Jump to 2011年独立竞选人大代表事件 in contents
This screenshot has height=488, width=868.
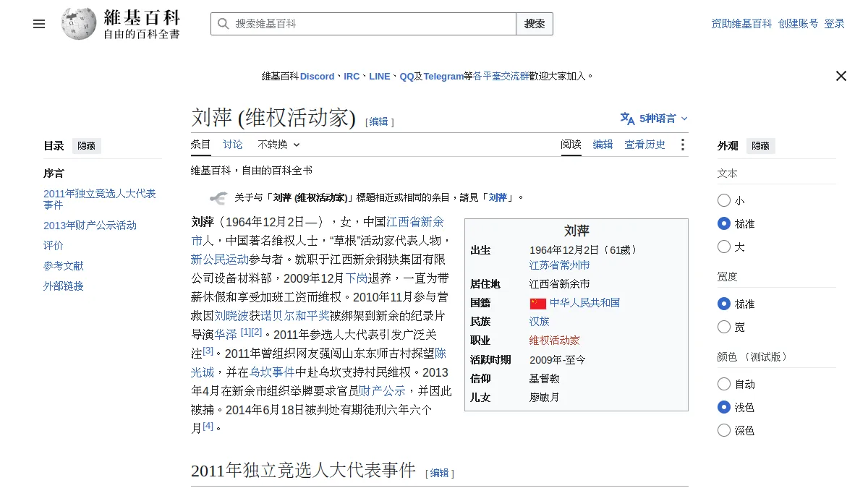pos(100,200)
